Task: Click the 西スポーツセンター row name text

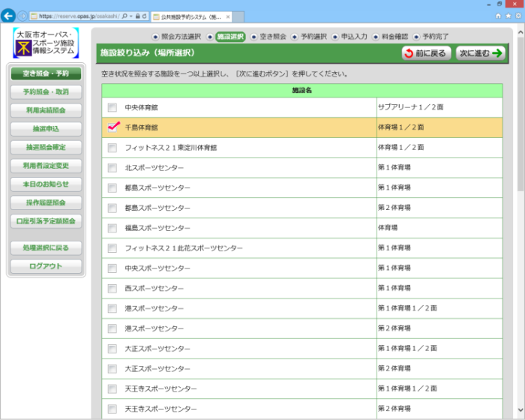Action: click(x=154, y=288)
